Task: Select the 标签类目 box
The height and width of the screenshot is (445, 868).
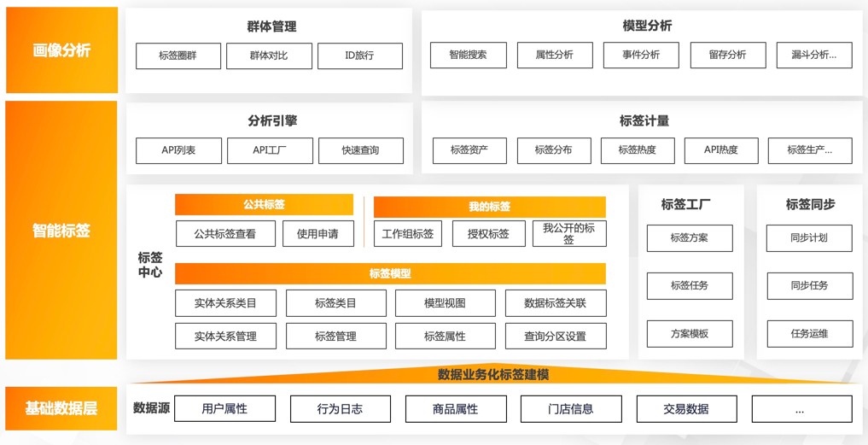Action: [x=336, y=303]
